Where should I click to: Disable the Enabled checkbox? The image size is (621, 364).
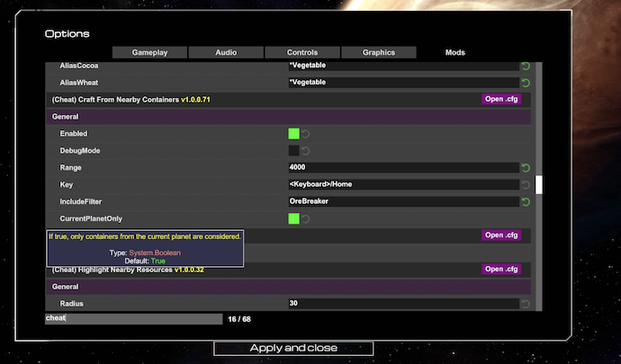pos(293,134)
